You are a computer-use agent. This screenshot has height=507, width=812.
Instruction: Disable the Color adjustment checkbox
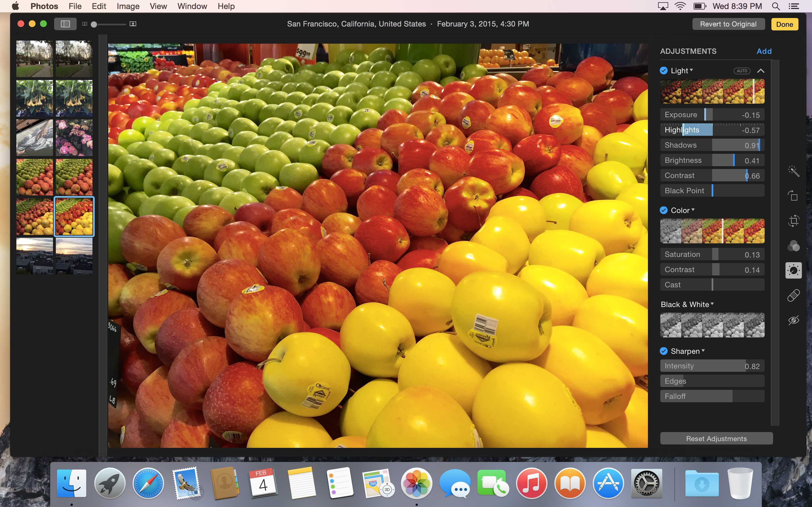664,210
